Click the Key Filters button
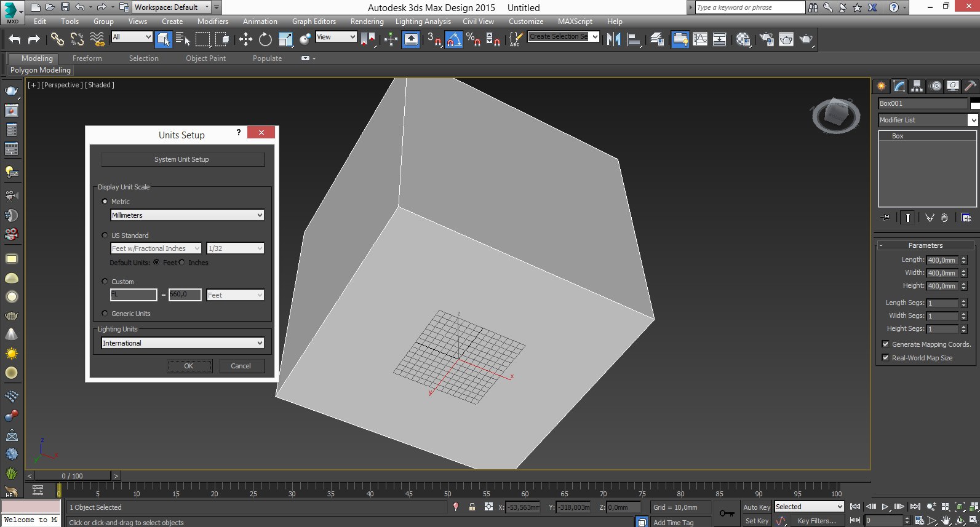The height and width of the screenshot is (527, 980). pos(818,521)
